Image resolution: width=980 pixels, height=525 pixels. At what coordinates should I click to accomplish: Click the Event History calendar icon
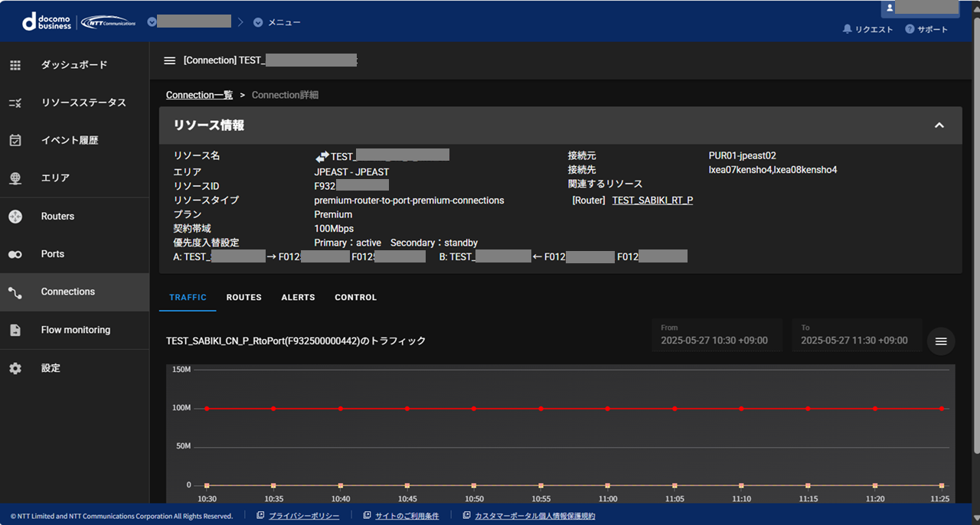click(x=15, y=140)
